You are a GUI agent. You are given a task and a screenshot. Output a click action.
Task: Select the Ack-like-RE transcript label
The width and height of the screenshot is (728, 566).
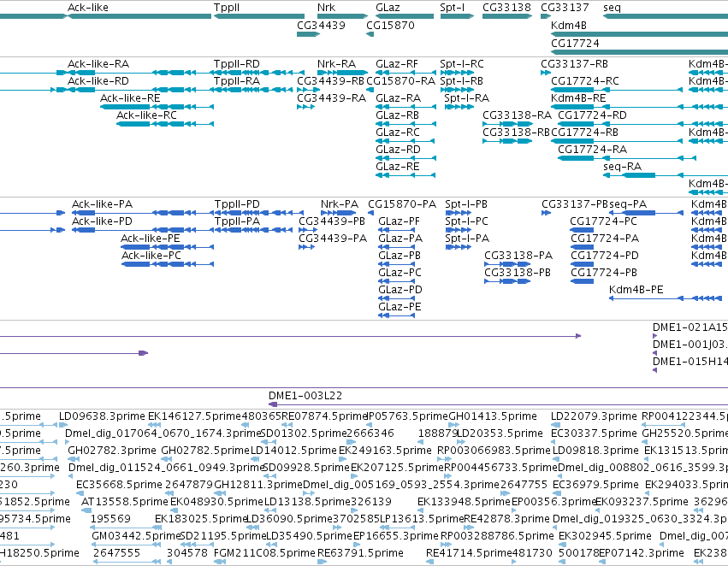pyautogui.click(x=130, y=97)
